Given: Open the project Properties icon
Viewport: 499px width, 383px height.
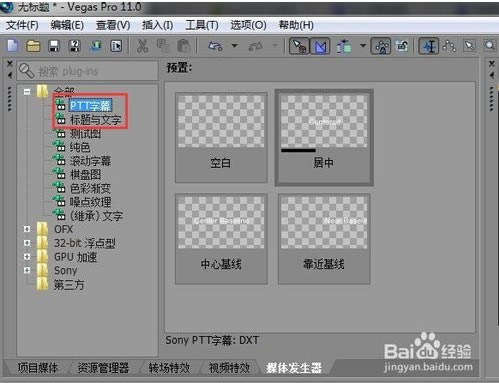Looking at the screenshot, I should point(116,46).
